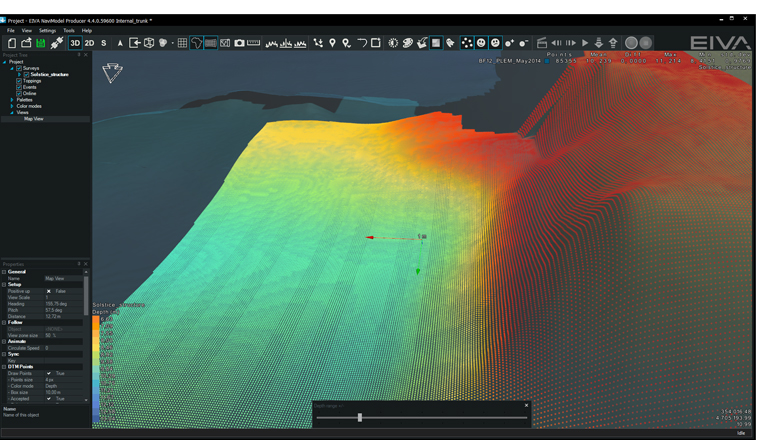The height and width of the screenshot is (440, 780).
Task: Collapse the Setup properties section
Action: pyautogui.click(x=4, y=284)
